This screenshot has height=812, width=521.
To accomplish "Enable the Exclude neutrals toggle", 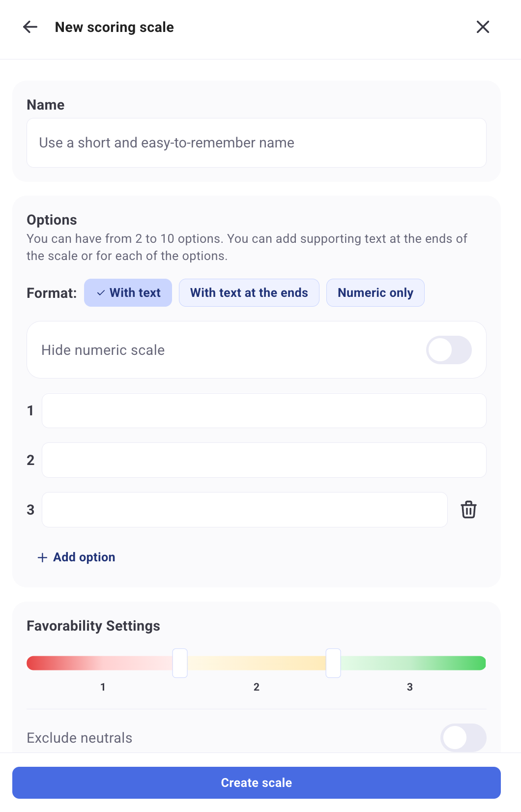I will [463, 738].
